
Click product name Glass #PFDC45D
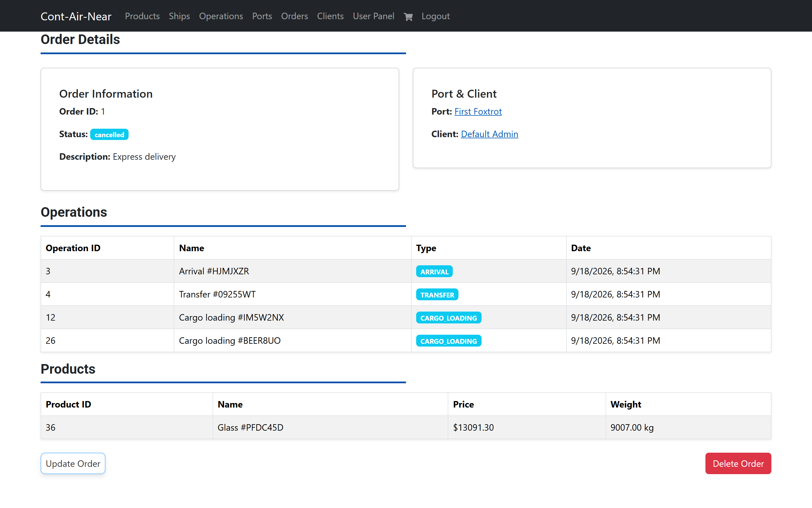pos(250,427)
